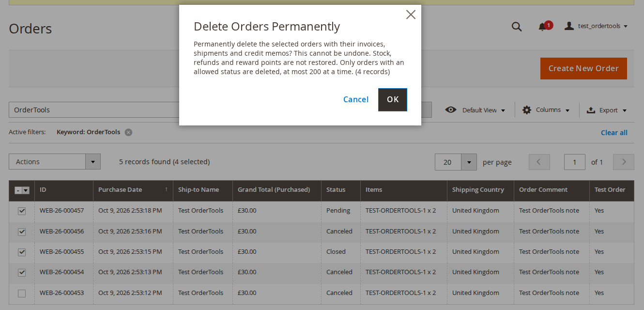Open the Export dropdown
Viewport: 644px width, 310px height.
[x=606, y=110]
